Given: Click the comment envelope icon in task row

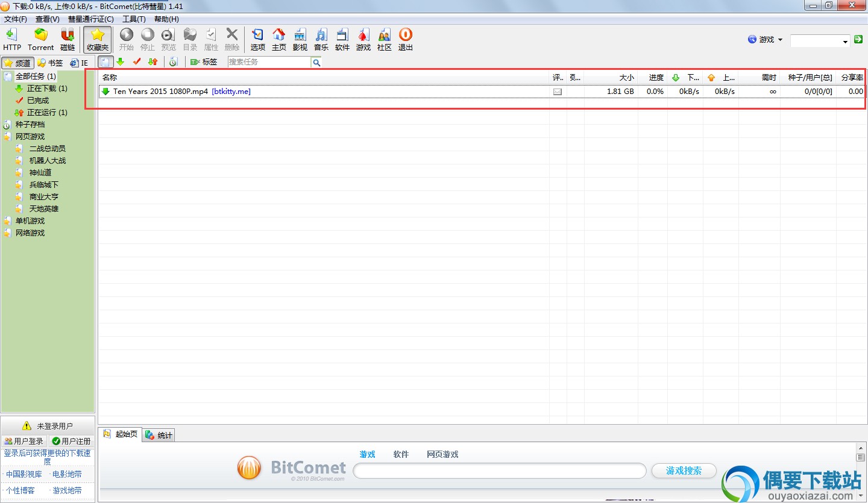Looking at the screenshot, I should tap(558, 92).
